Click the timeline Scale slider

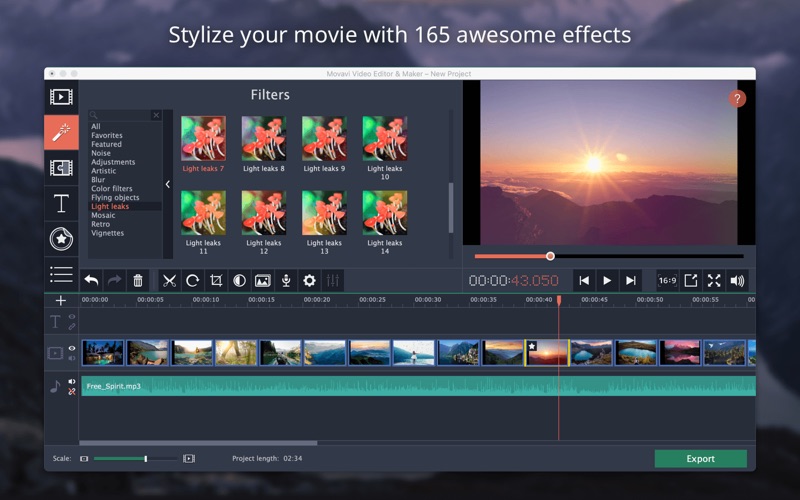tap(145, 459)
